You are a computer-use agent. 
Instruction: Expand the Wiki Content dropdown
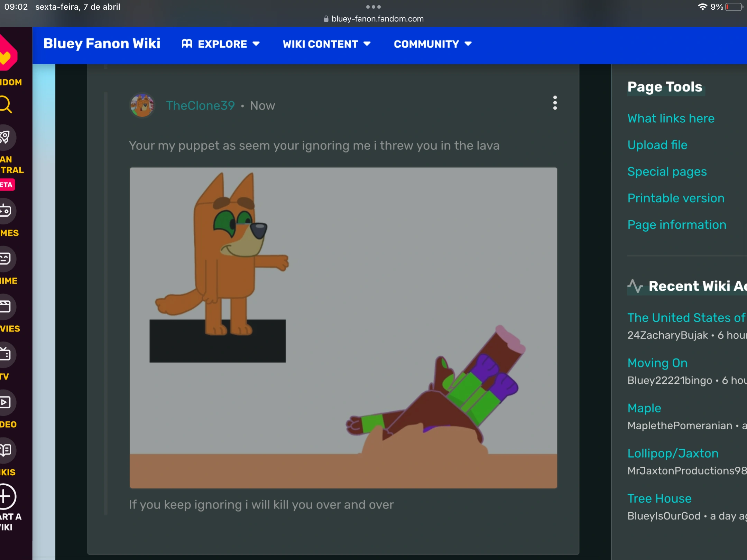click(326, 44)
